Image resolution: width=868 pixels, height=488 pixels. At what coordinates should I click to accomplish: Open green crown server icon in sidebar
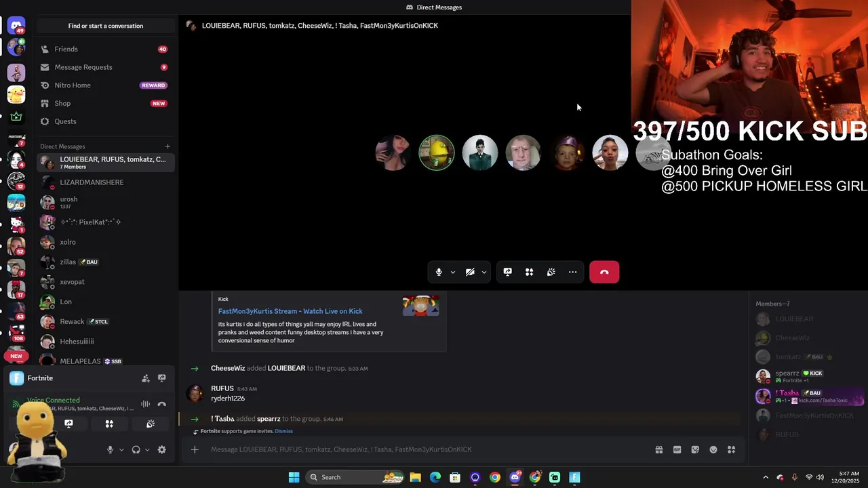pyautogui.click(x=16, y=117)
